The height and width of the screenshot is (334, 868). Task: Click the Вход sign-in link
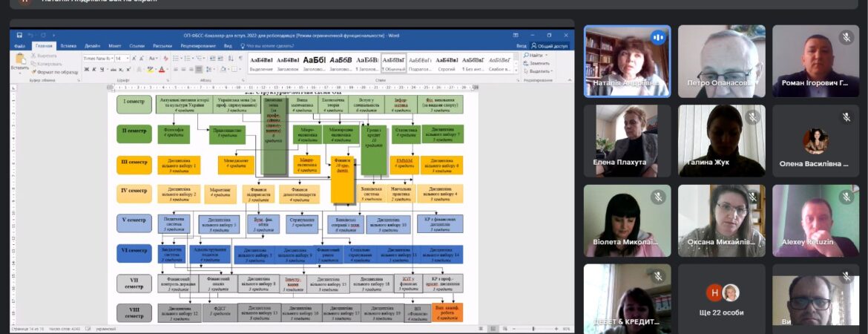click(x=522, y=46)
